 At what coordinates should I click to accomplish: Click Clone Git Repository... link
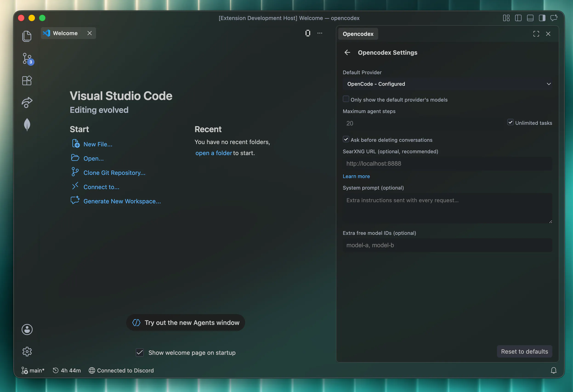pos(114,173)
